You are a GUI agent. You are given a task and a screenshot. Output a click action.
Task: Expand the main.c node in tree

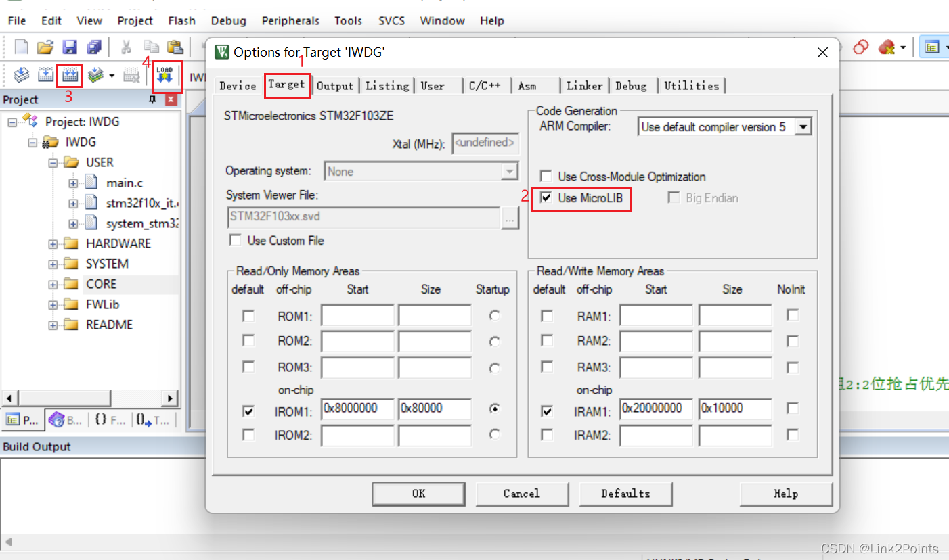(73, 183)
